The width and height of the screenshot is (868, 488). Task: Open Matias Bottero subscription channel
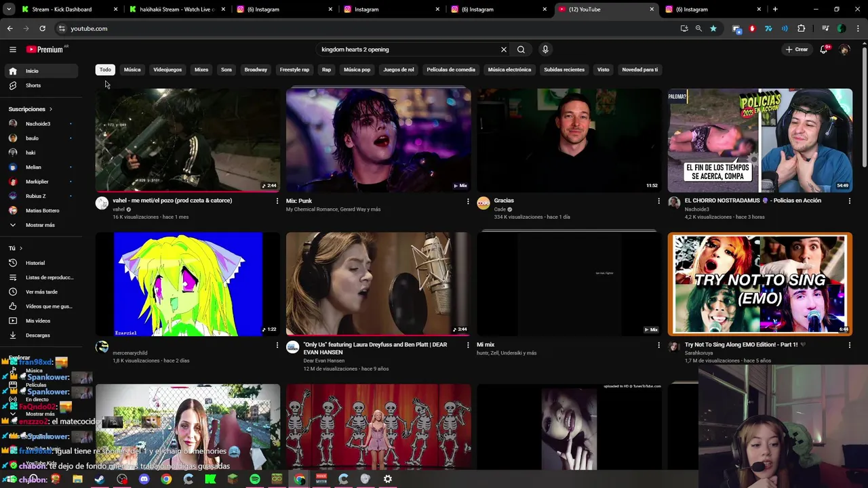[x=41, y=211]
